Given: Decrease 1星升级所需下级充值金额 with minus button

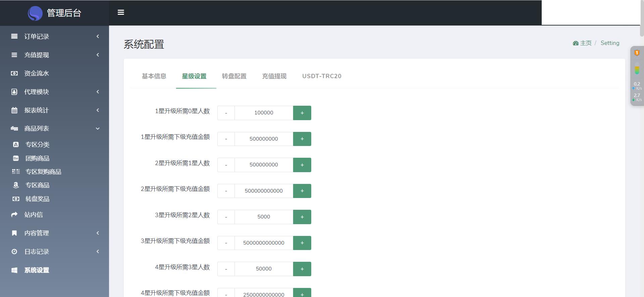Looking at the screenshot, I should click(226, 139).
